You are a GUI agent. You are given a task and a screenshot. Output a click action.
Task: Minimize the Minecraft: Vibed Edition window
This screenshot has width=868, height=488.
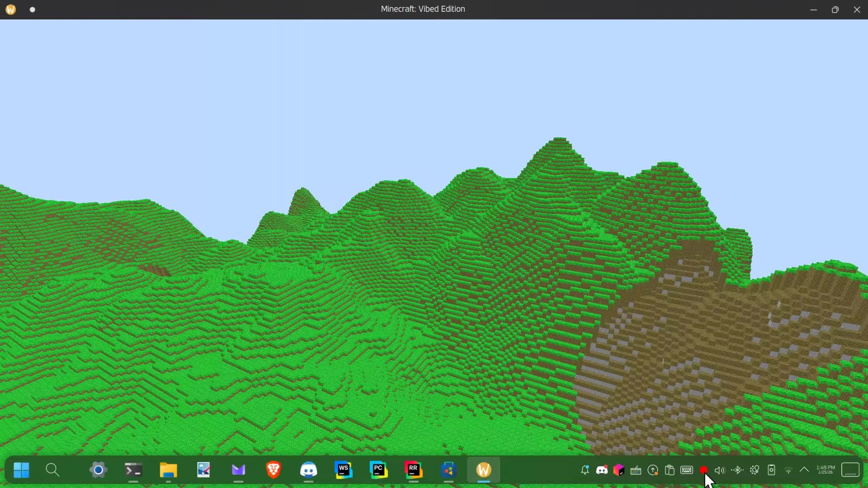(813, 9)
